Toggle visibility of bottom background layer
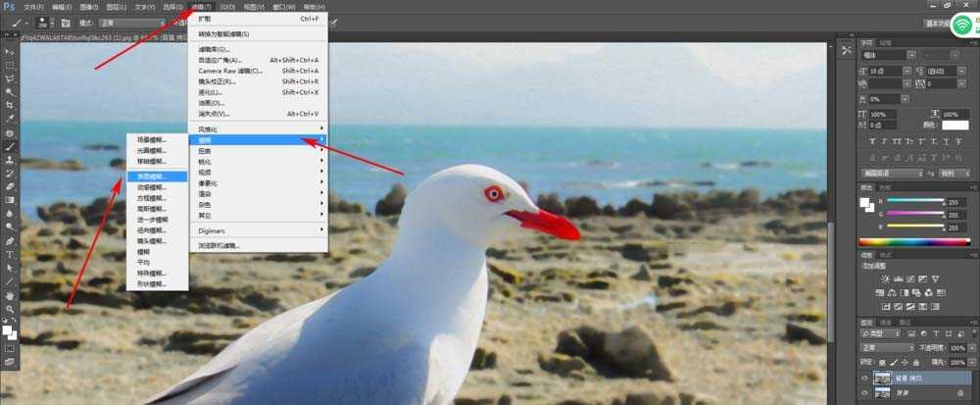Screen dimensions: 980x405 tap(865, 392)
